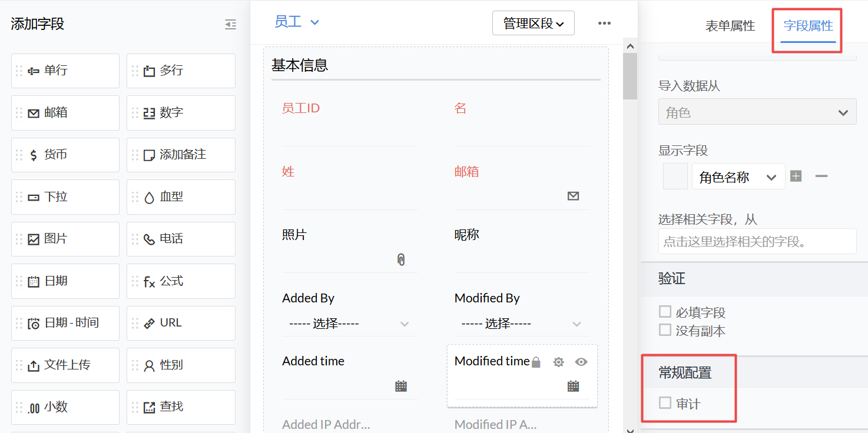
Task: Switch to the 表单属性 tab
Action: [730, 26]
